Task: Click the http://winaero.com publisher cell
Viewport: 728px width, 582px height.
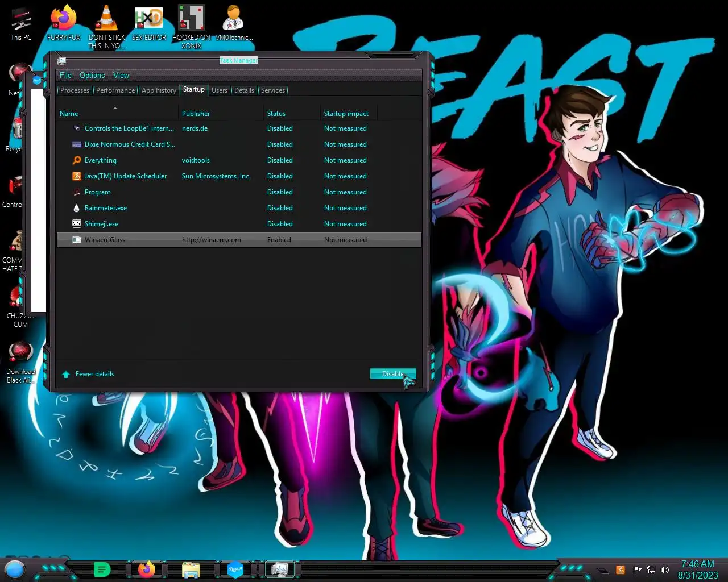Action: pyautogui.click(x=212, y=240)
